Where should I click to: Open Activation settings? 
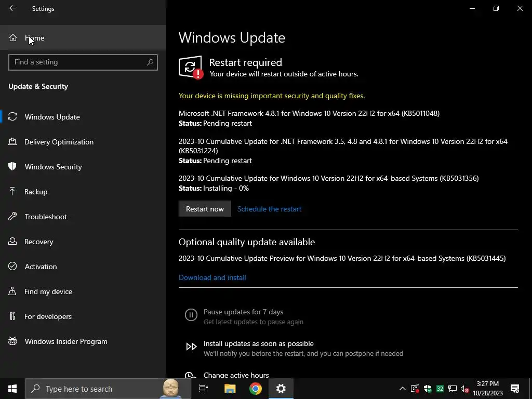[x=83, y=267]
